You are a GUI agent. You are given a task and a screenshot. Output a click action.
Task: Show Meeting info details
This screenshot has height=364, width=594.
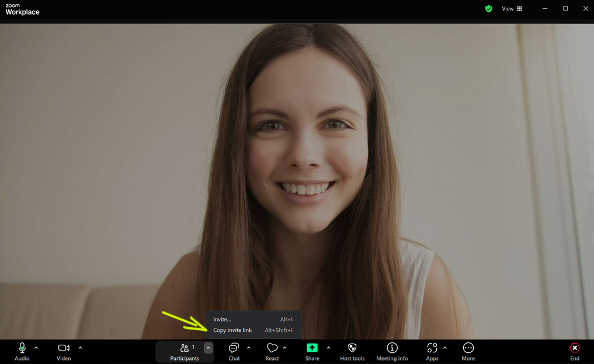click(x=392, y=351)
